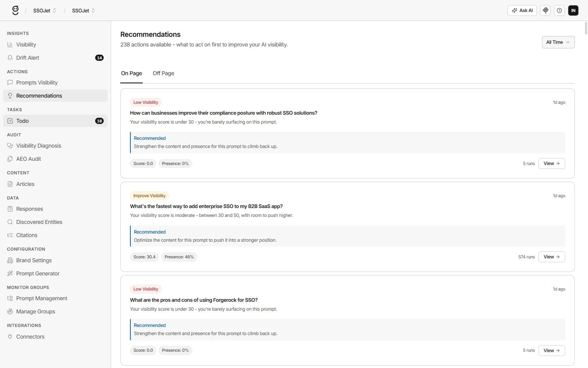The image size is (588, 368).
Task: View the Forgerock pros and cons recommendation
Action: tap(552, 351)
